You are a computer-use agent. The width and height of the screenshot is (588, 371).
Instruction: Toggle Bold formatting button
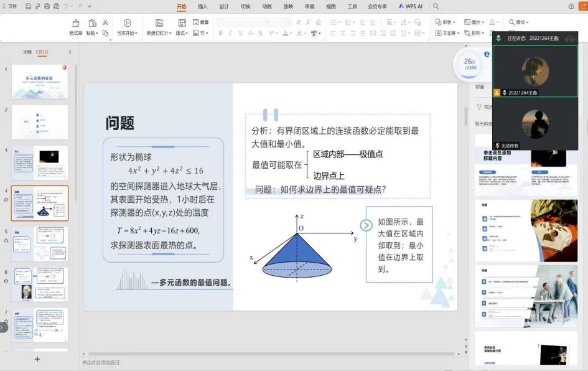(x=220, y=33)
